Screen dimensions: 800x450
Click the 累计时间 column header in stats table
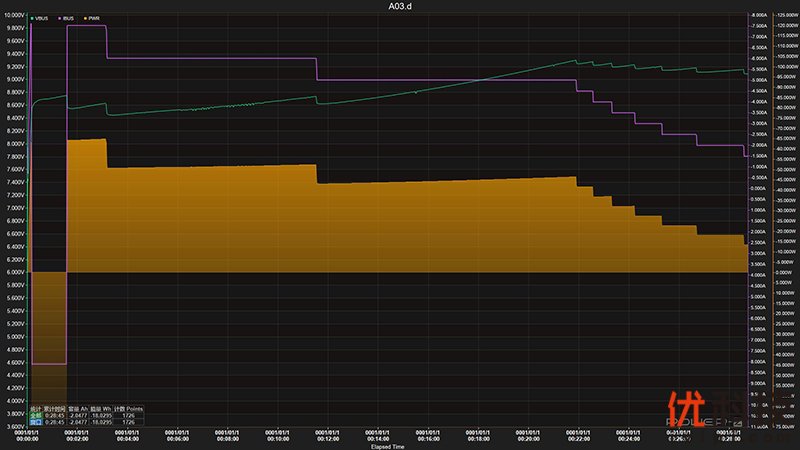click(x=55, y=408)
